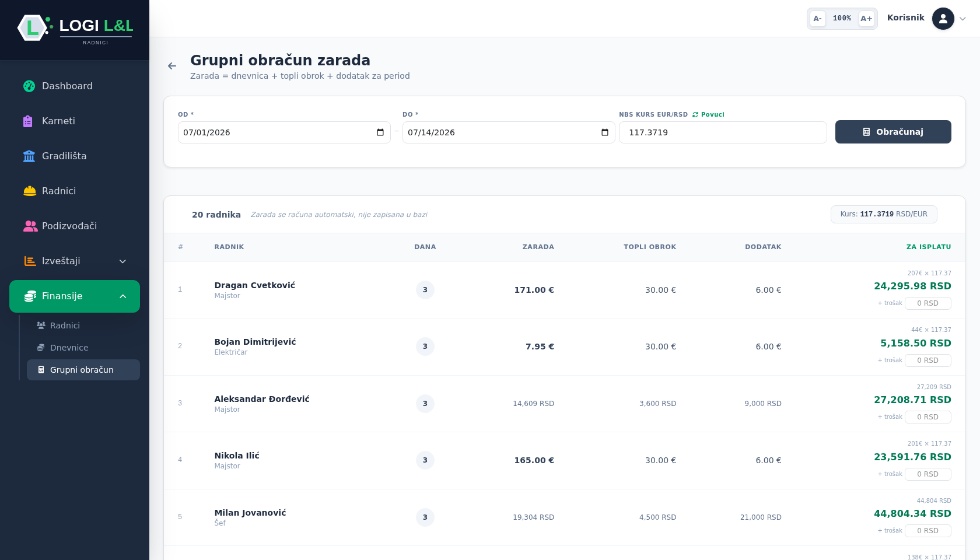The height and width of the screenshot is (560, 980).
Task: Go to Gradilišta section
Action: pos(75,156)
